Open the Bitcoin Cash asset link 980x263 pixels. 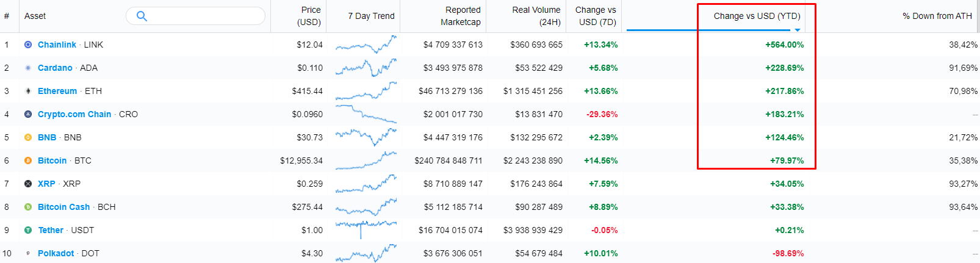[x=63, y=207]
